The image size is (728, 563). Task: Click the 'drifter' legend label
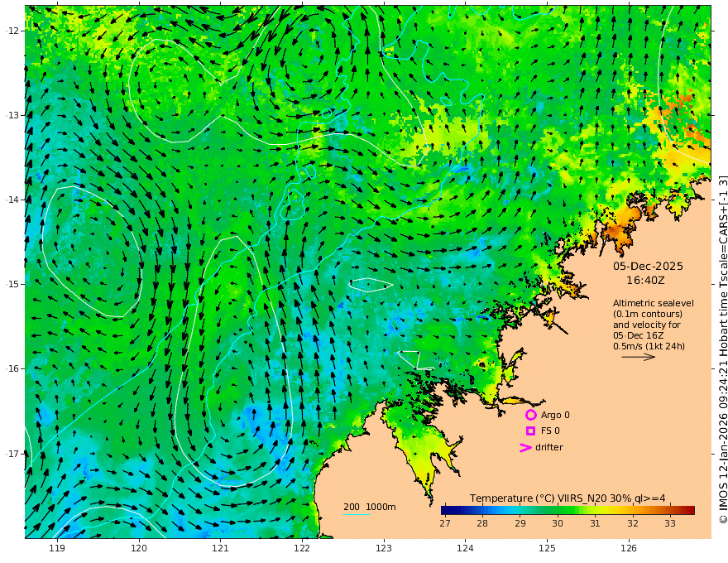(549, 447)
